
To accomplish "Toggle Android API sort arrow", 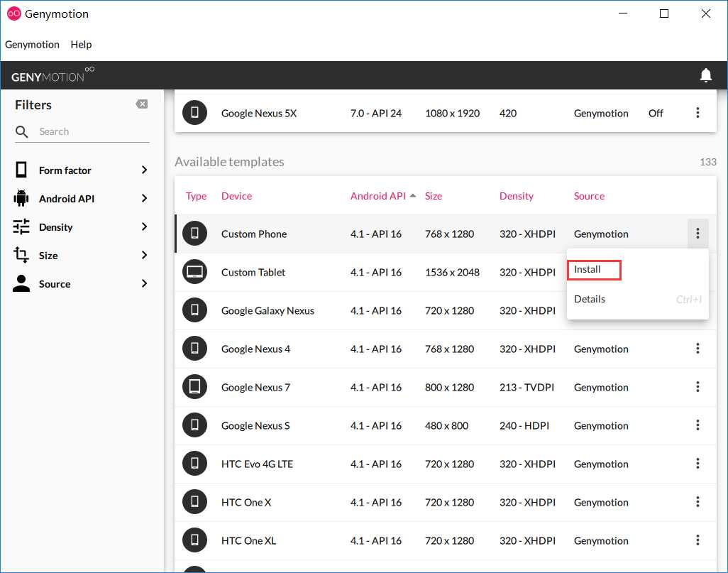I will (413, 196).
